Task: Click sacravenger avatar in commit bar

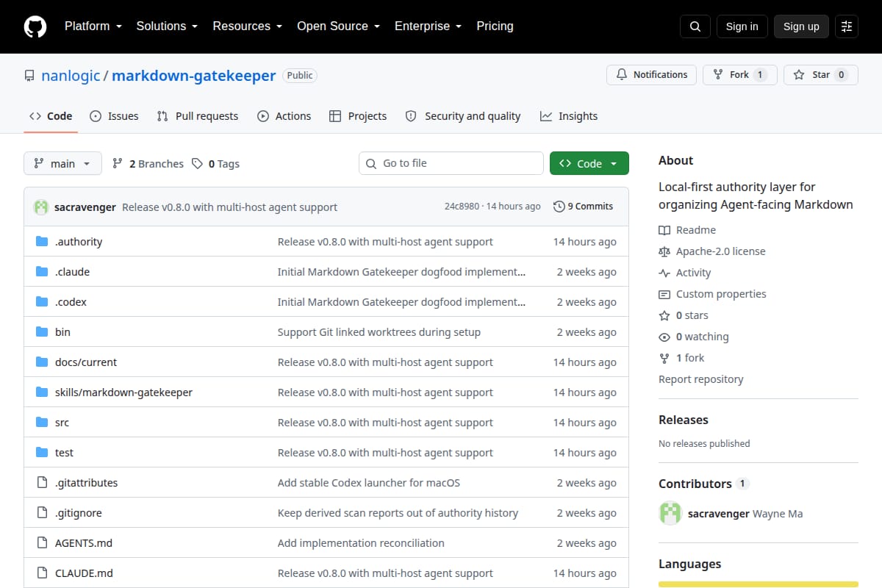Action: (x=41, y=207)
